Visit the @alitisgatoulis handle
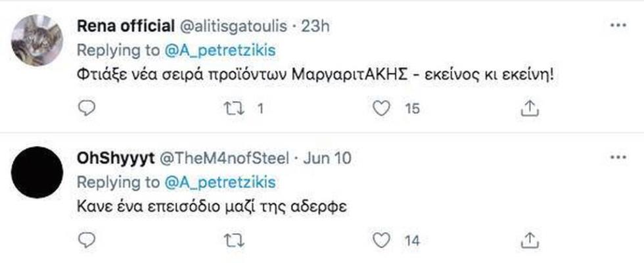 [x=233, y=27]
